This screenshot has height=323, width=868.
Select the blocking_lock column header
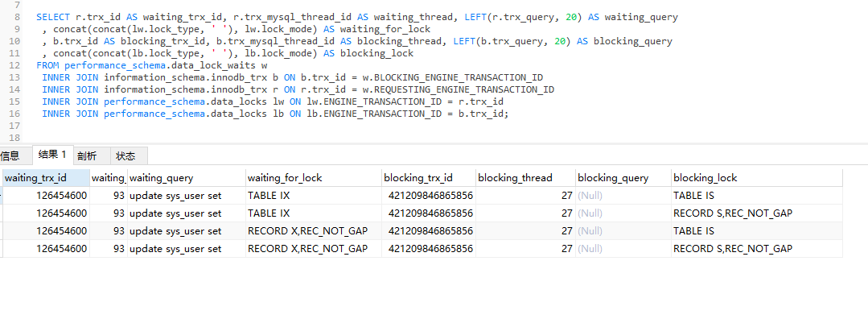click(706, 178)
